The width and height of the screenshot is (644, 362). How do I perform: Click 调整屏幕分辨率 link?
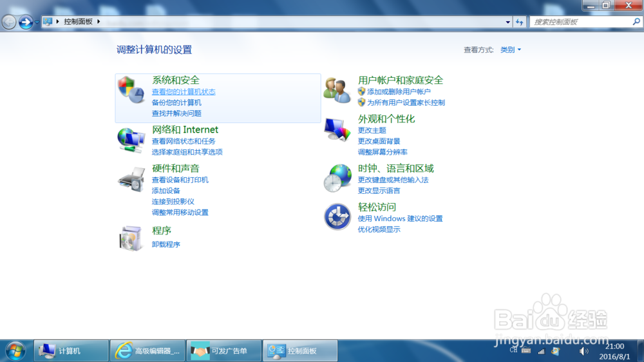(x=383, y=151)
